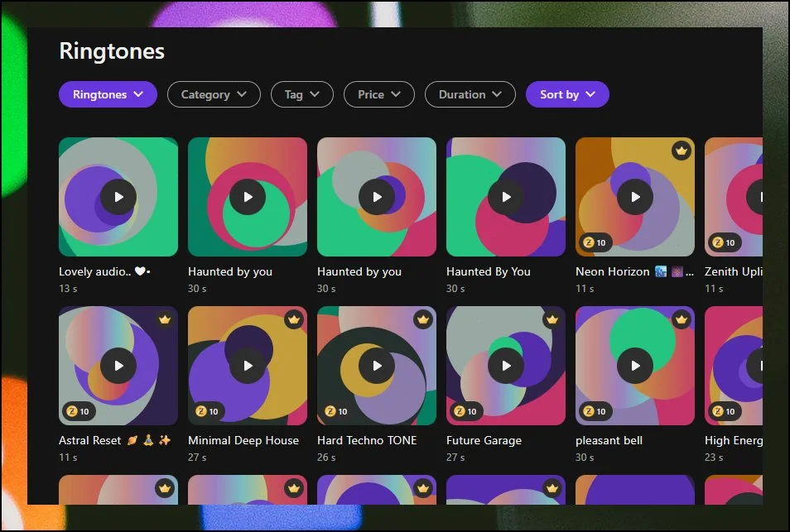Play the Hard Techno TONE ringtone
The image size is (790, 532).
pyautogui.click(x=377, y=366)
